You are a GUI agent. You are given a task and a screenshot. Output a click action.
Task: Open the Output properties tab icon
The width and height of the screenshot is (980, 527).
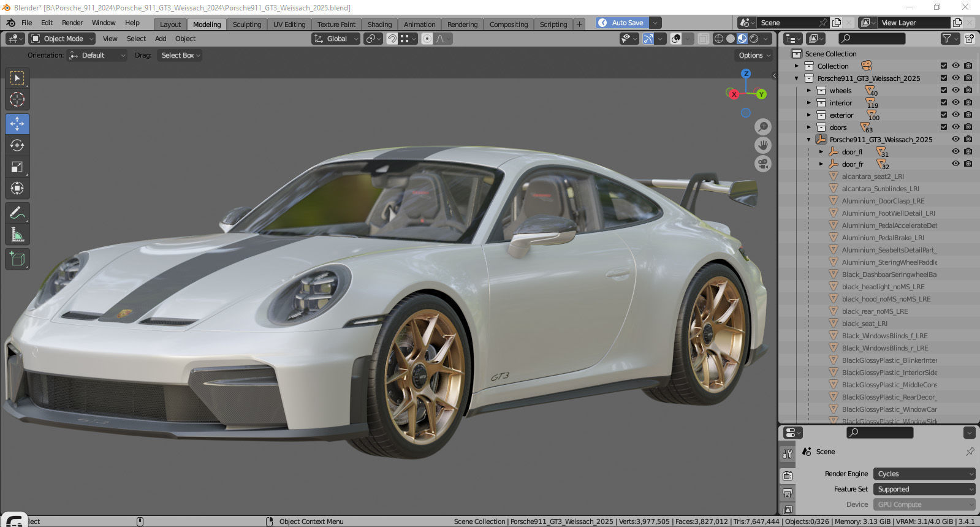(788, 493)
